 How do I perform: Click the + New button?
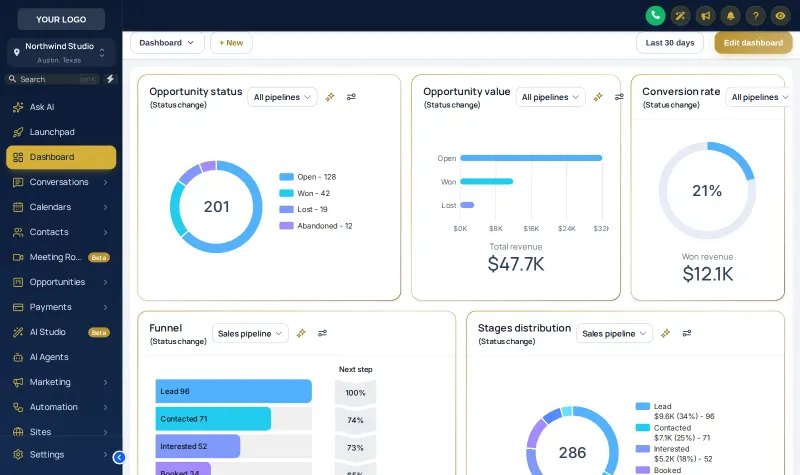pyautogui.click(x=231, y=43)
